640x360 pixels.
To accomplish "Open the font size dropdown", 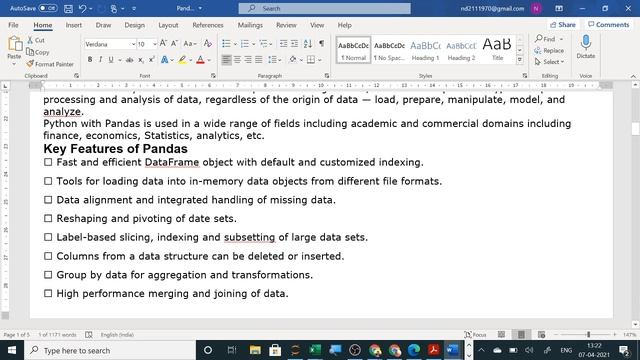I will pyautogui.click(x=155, y=44).
